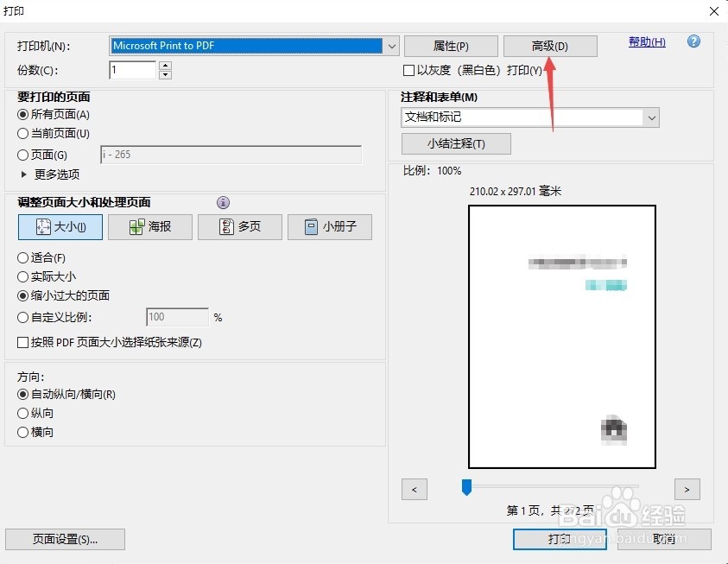
Task: Click the 小结注释 button
Action: click(457, 143)
